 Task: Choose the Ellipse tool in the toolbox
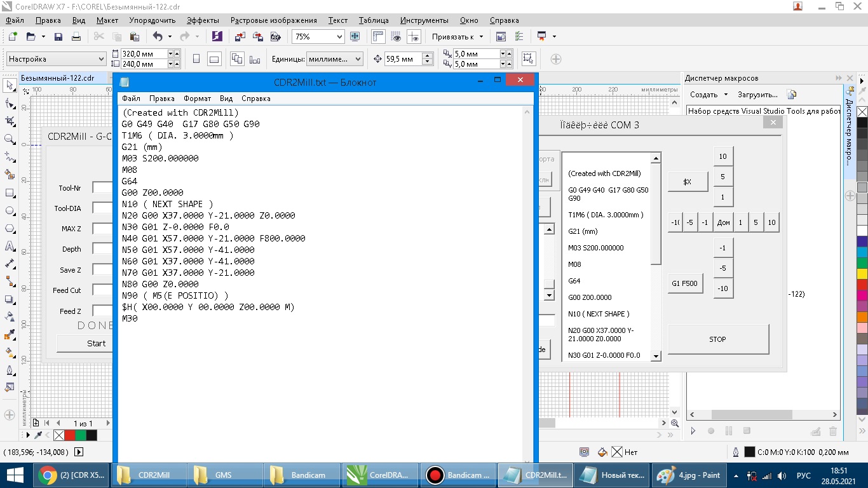tap(10, 210)
